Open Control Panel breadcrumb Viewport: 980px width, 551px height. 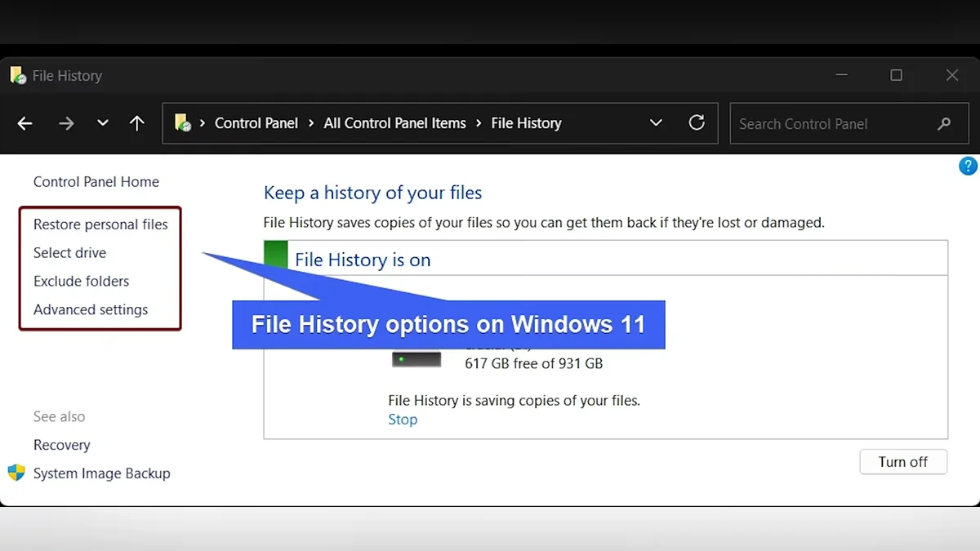256,123
